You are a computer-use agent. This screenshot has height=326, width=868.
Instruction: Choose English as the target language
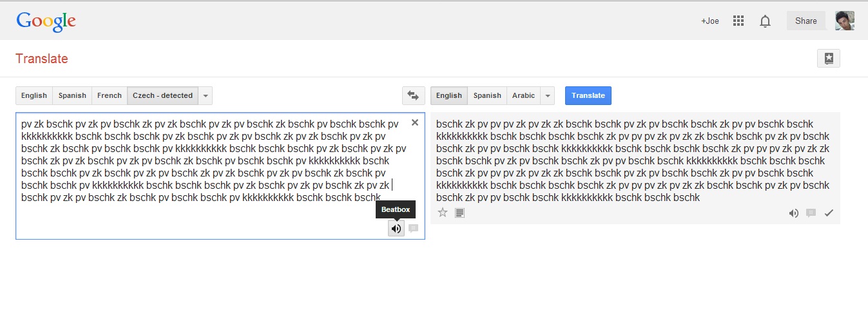click(449, 95)
